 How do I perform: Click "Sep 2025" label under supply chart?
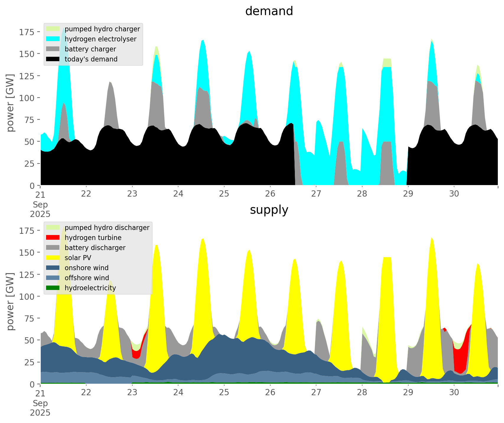(40, 408)
